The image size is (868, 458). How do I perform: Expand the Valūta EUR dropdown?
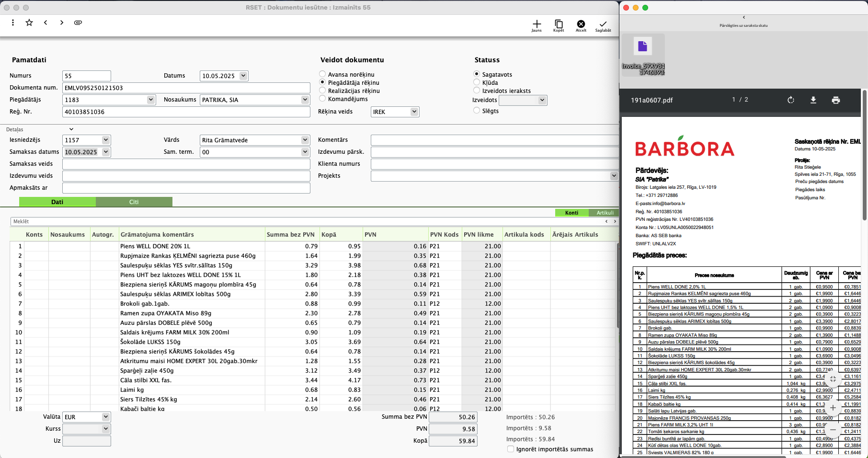click(105, 417)
